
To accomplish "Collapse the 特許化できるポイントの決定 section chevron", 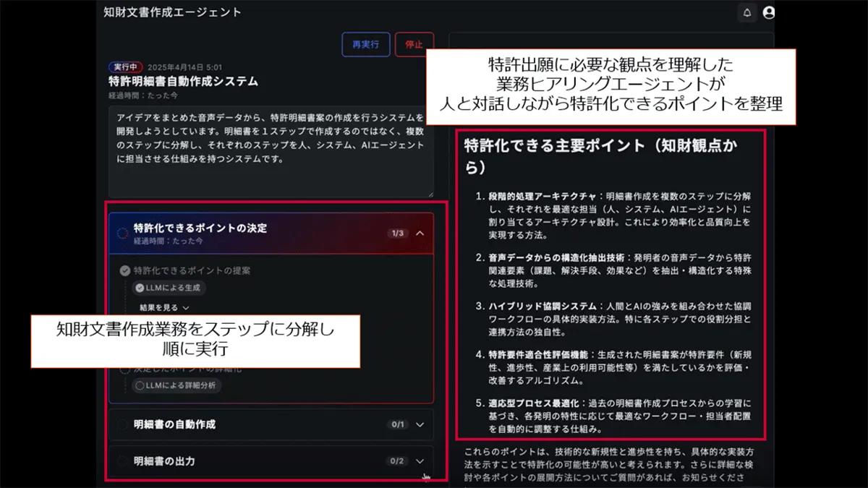I will tap(420, 233).
